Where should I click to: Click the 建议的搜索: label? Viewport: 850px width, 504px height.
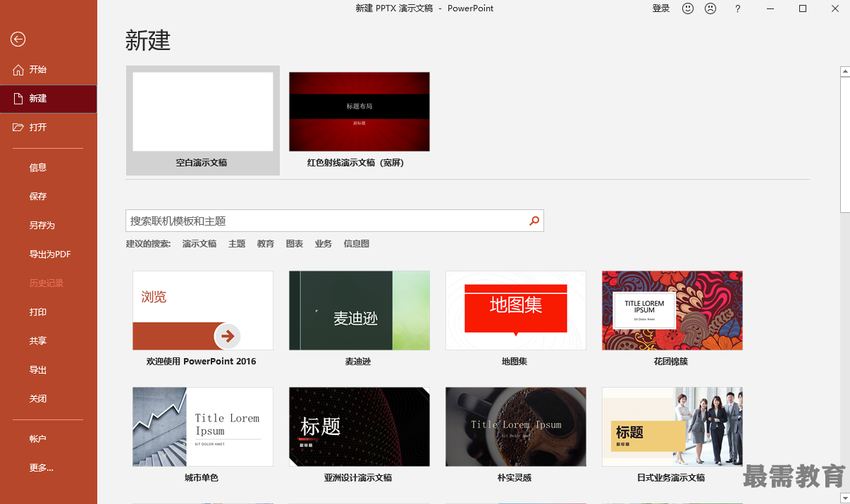[149, 244]
